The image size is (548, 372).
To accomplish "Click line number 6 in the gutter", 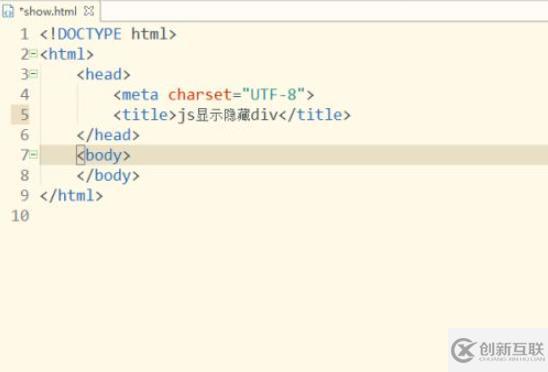I will (x=24, y=135).
